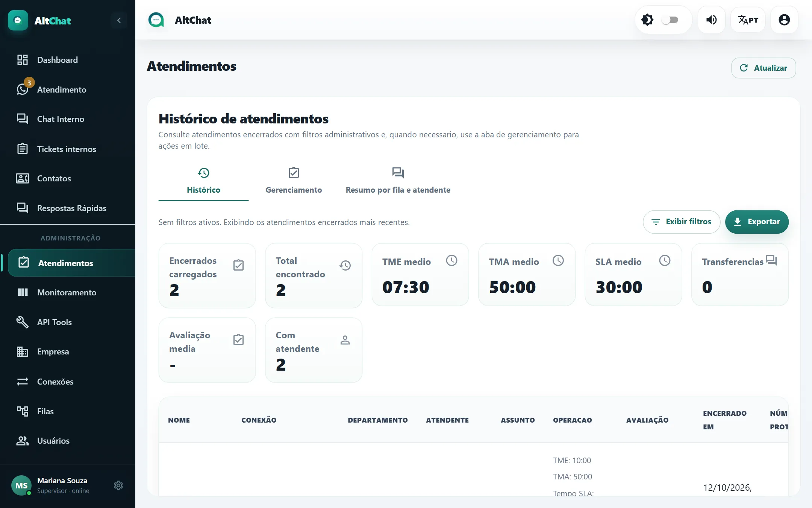812x508 pixels.
Task: Open the PT language selector
Action: pyautogui.click(x=748, y=20)
